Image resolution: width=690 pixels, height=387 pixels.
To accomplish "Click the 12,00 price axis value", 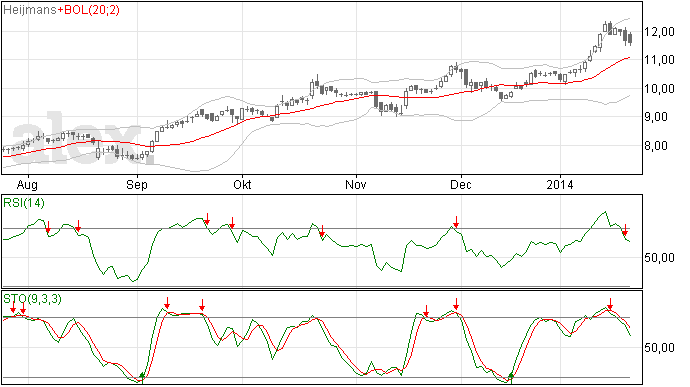I will [660, 32].
